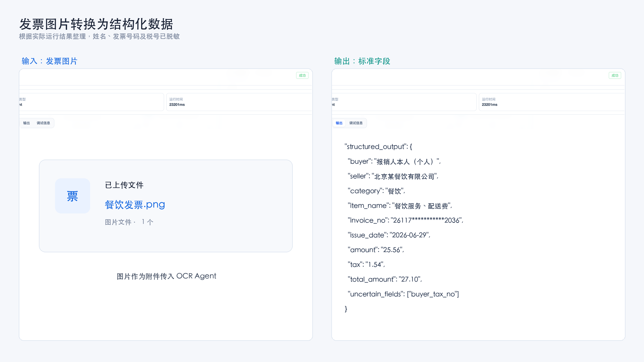The image size is (644, 362).
Task: Select 输出 tab in the input panel
Action: click(27, 123)
